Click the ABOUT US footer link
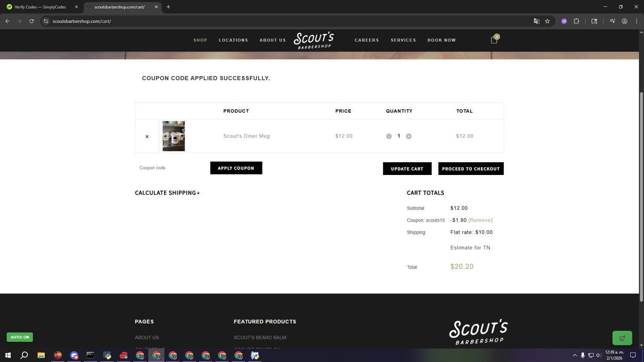 click(x=147, y=338)
